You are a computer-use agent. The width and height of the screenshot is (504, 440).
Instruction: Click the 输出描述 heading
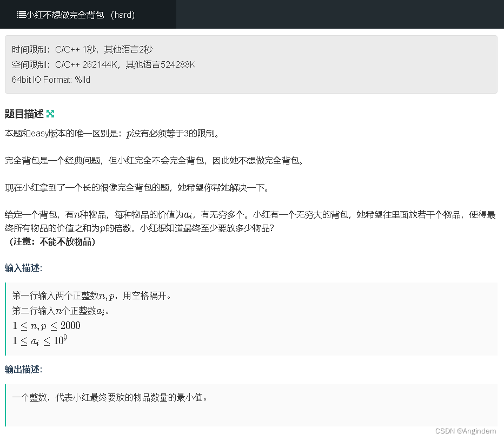pyautogui.click(x=23, y=369)
